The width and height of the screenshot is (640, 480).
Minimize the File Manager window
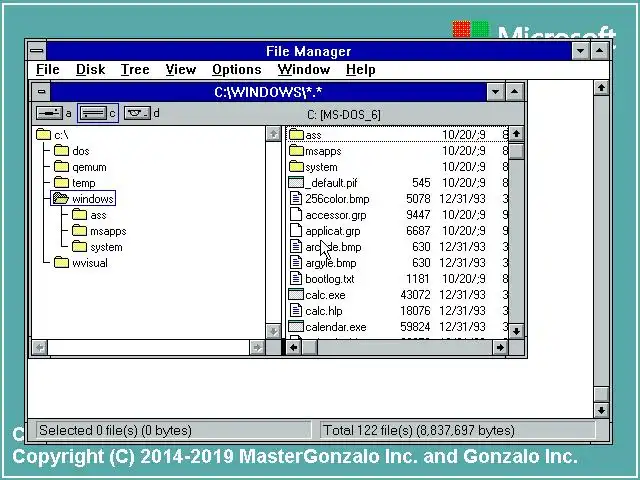[x=580, y=51]
